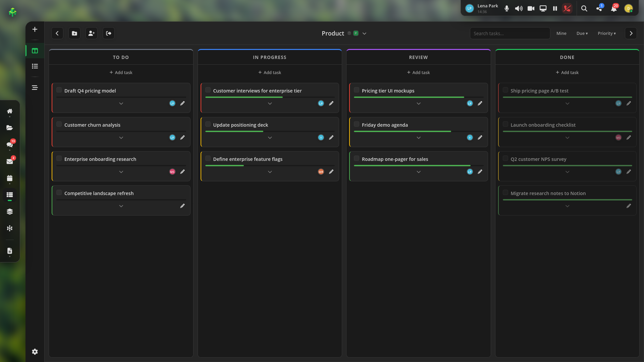Image resolution: width=644 pixels, height=362 pixels.
Task: Focus the Search tasks input field
Action: [510, 33]
